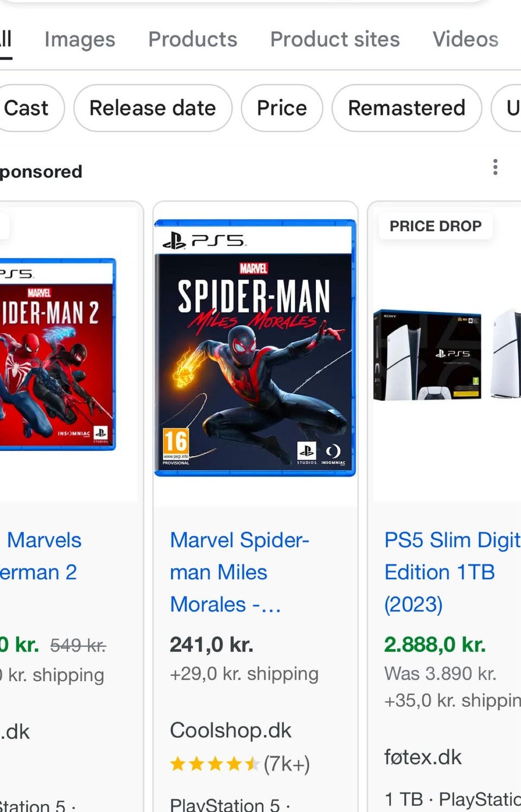Switch to the Products tab
This screenshot has width=521, height=812.
[x=193, y=40]
